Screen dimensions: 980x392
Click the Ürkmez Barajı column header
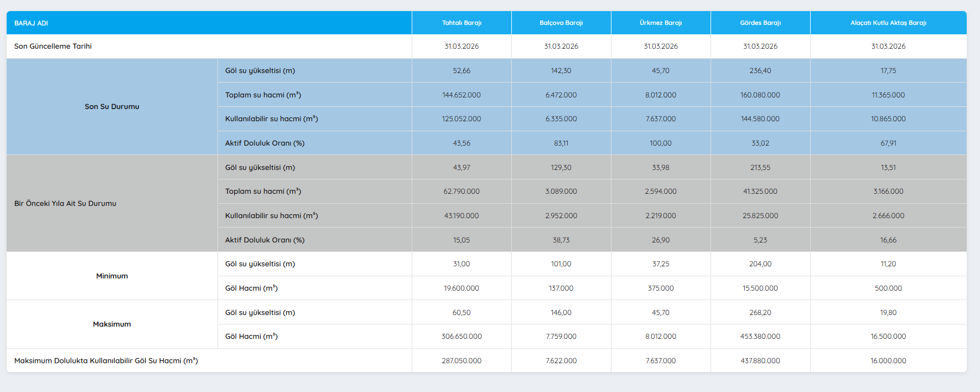coord(661,23)
